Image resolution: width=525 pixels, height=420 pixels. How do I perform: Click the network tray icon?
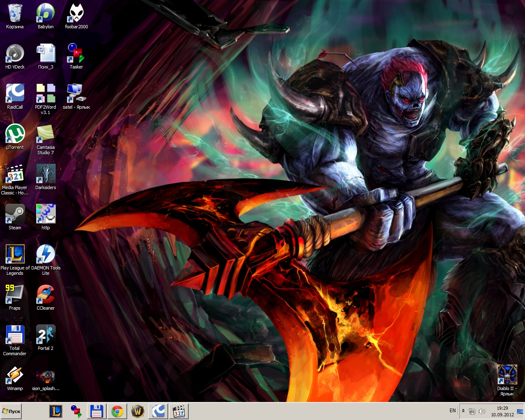(x=472, y=411)
